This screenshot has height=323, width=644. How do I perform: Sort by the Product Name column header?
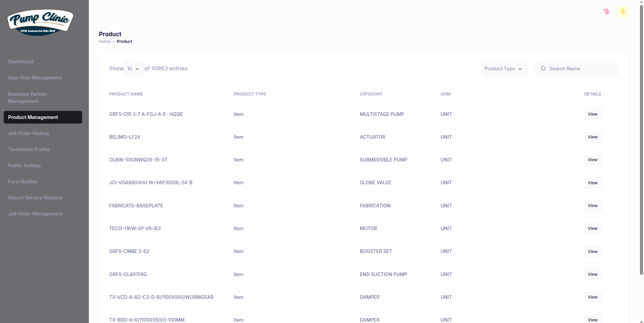tap(126, 94)
